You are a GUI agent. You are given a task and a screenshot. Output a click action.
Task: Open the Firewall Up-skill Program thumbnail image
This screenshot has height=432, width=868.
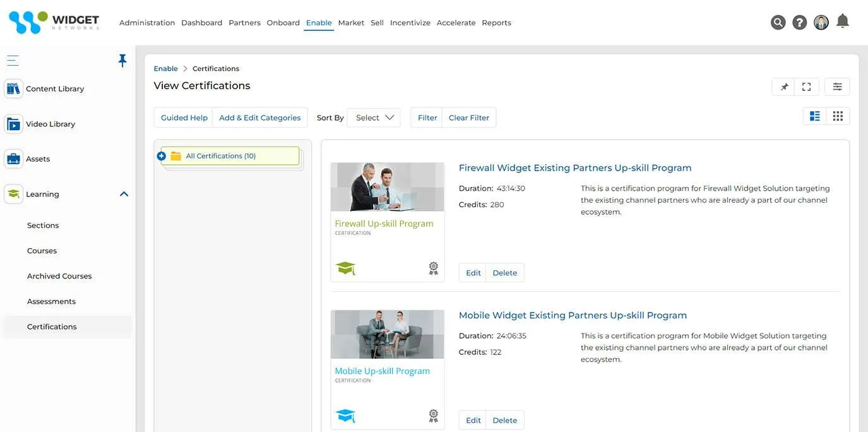click(x=387, y=186)
